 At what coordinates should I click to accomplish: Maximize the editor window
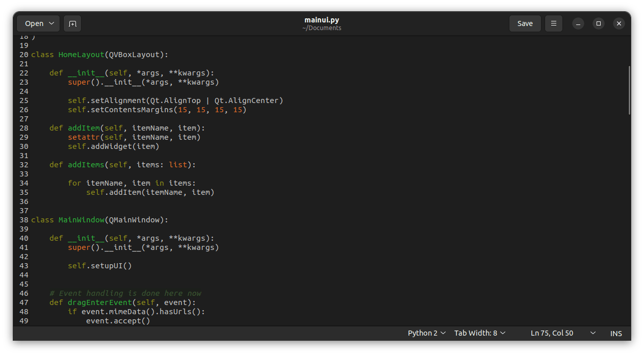599,23
